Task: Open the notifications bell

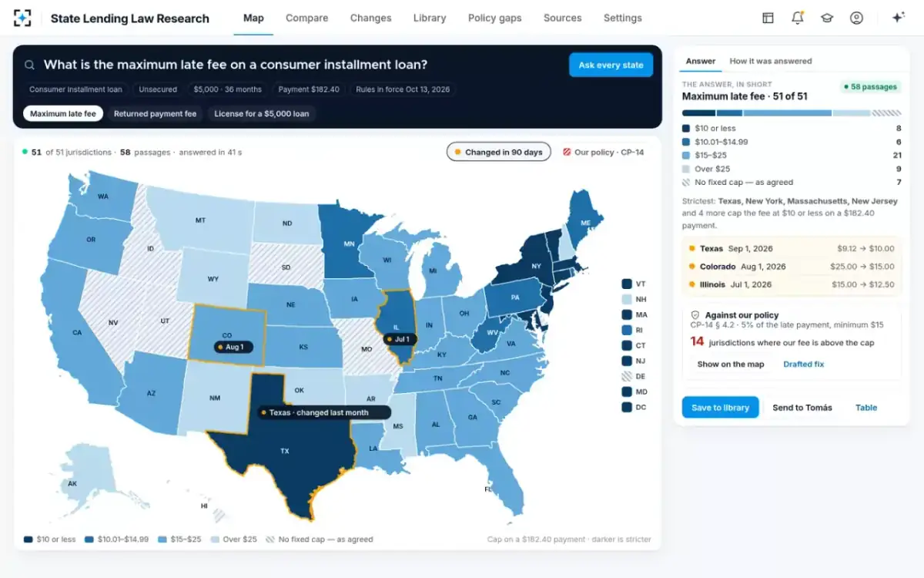Action: click(797, 18)
